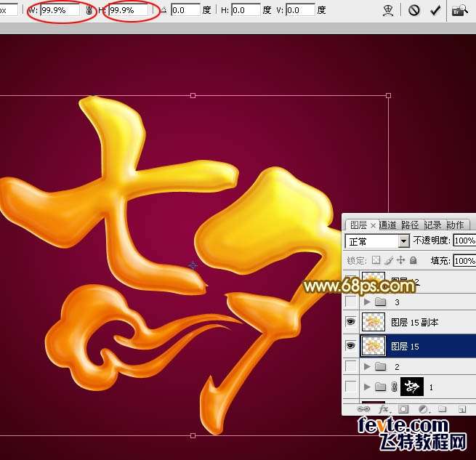Screen dimensions: 476x460
Task: Select the 图层 15 layer thumbnail
Action: [374, 346]
